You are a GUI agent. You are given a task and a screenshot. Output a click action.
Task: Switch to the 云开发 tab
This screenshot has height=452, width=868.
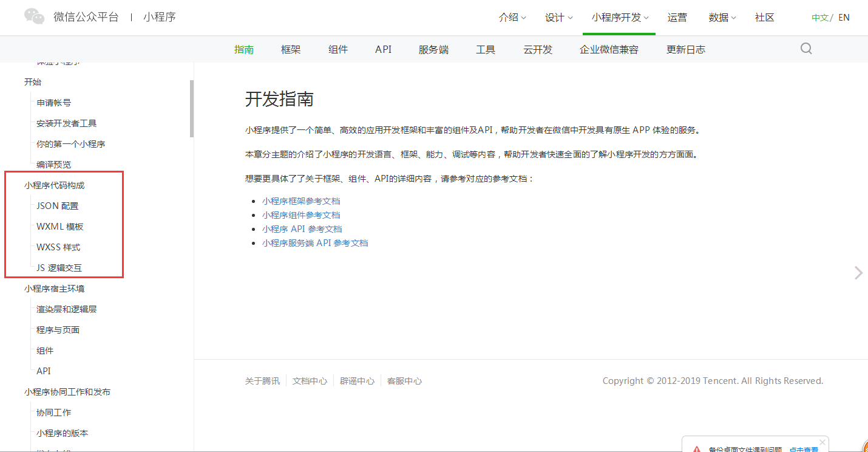(x=538, y=50)
